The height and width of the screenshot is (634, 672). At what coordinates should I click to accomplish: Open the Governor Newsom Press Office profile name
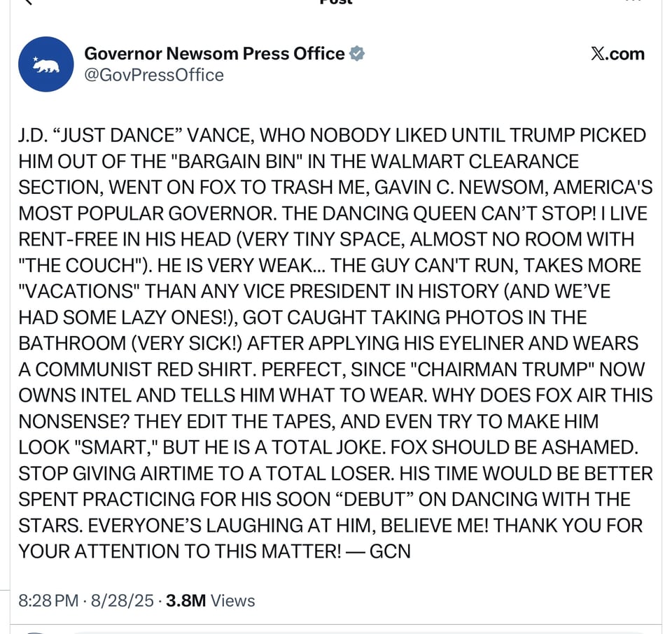tap(214, 52)
